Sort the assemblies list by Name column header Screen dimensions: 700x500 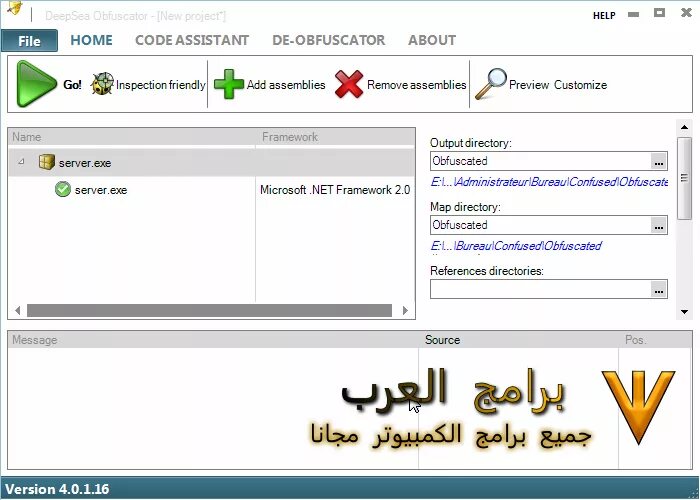tap(132, 137)
